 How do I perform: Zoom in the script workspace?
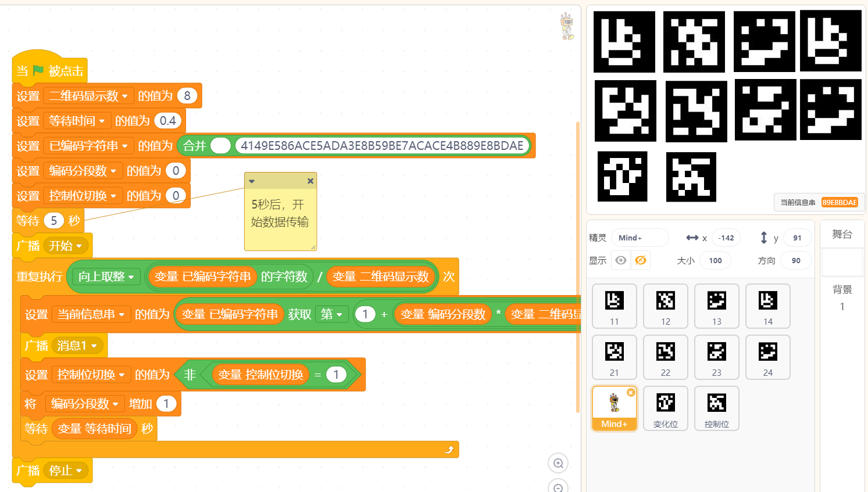(558, 463)
